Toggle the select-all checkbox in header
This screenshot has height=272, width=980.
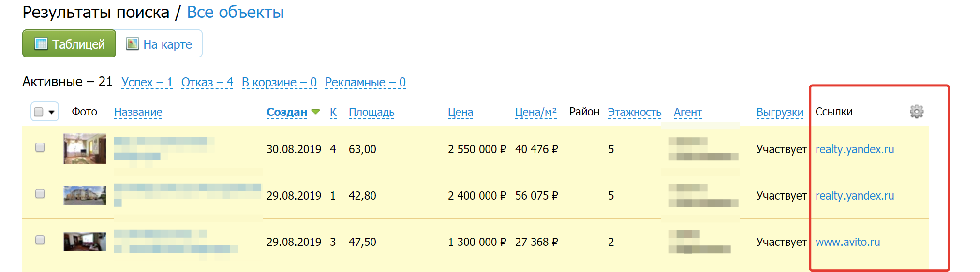pos(39,112)
